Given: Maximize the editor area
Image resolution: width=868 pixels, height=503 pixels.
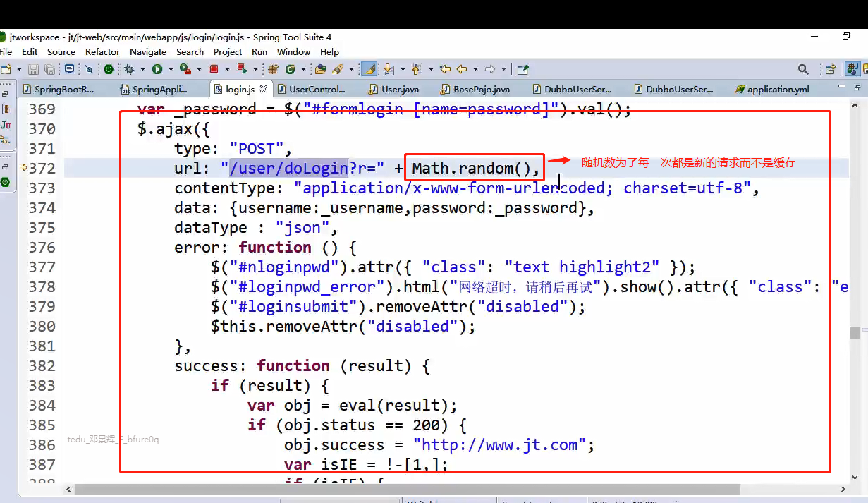Looking at the screenshot, I should (x=857, y=87).
